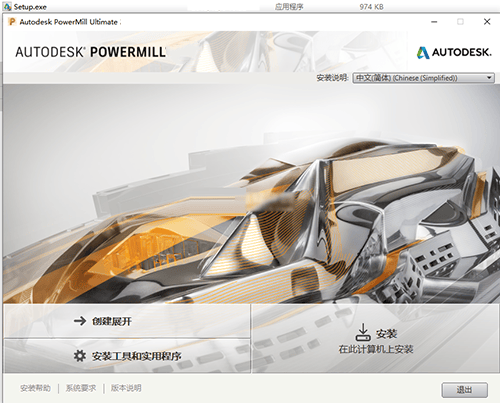Image resolution: width=500 pixels, height=403 pixels.
Task: Click the AUTODESK POWERMILL header title
Action: [90, 52]
